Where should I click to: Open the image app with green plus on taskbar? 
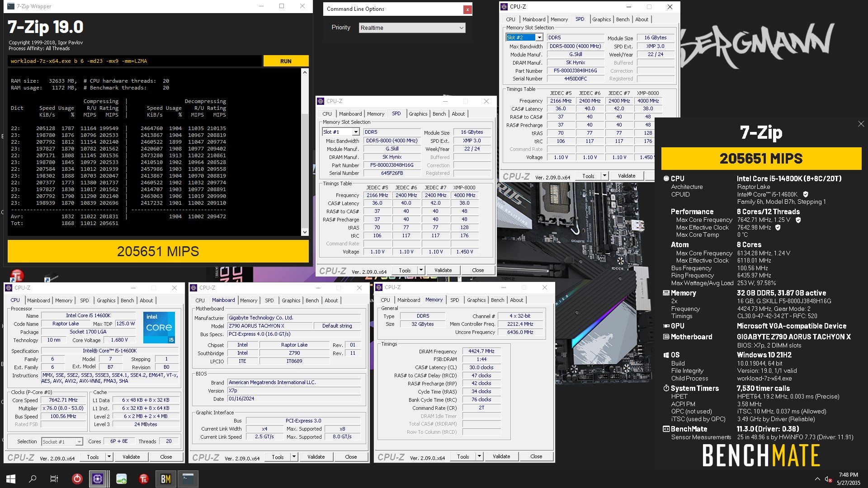pyautogui.click(x=121, y=479)
